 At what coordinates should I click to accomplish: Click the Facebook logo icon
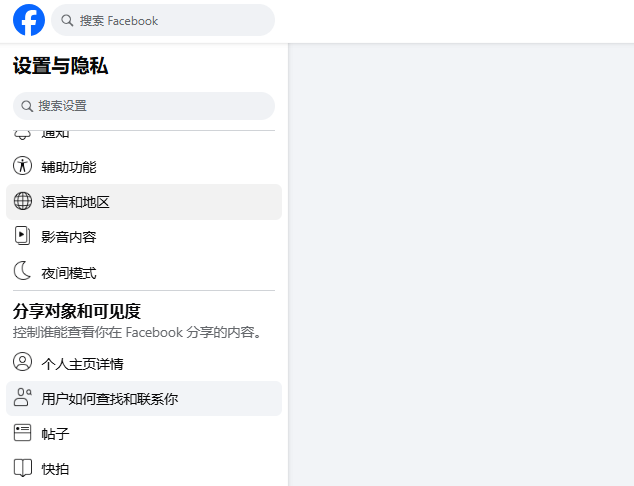[x=29, y=20]
